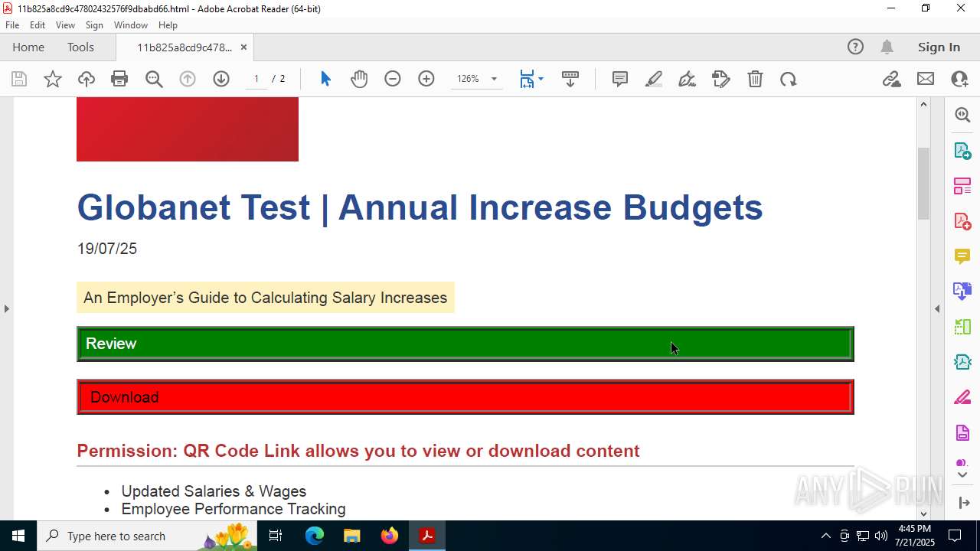This screenshot has height=551, width=980.
Task: Open the Help menu
Action: 168,25
